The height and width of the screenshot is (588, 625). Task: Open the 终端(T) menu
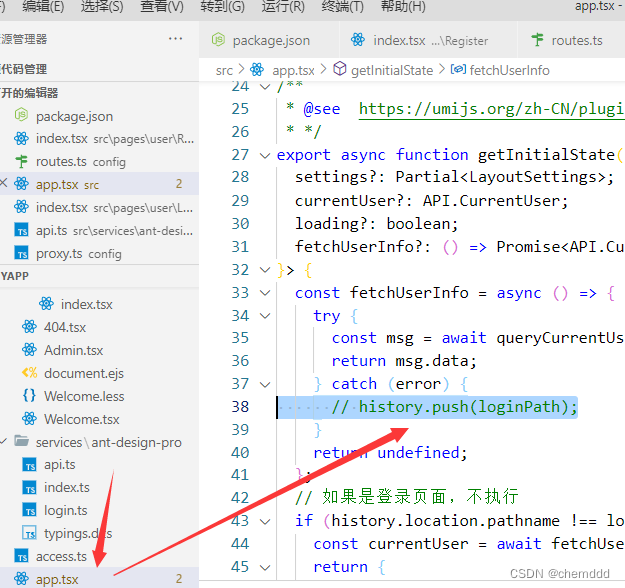tap(343, 7)
